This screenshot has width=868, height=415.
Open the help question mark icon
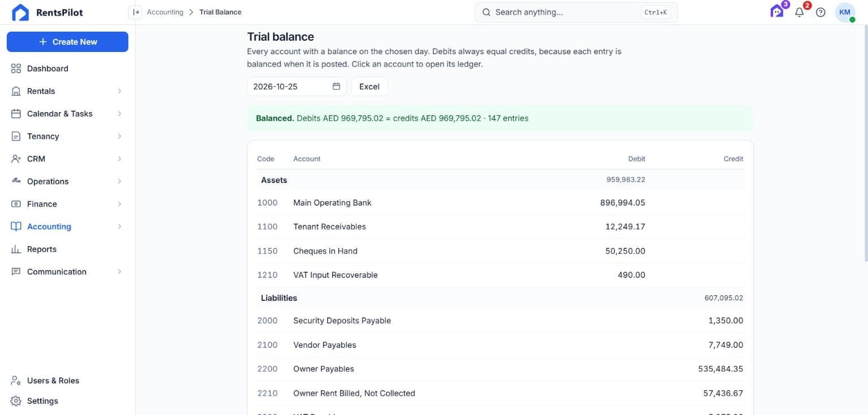[821, 12]
